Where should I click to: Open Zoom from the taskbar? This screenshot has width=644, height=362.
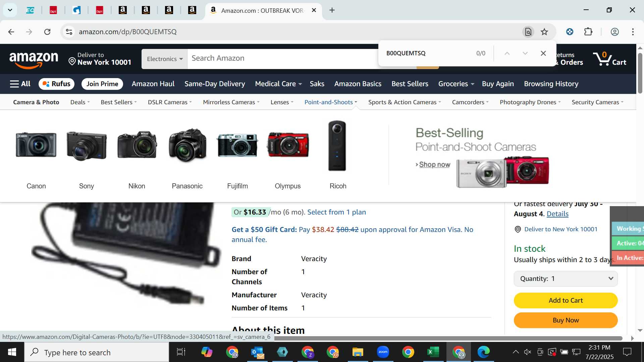click(x=383, y=352)
